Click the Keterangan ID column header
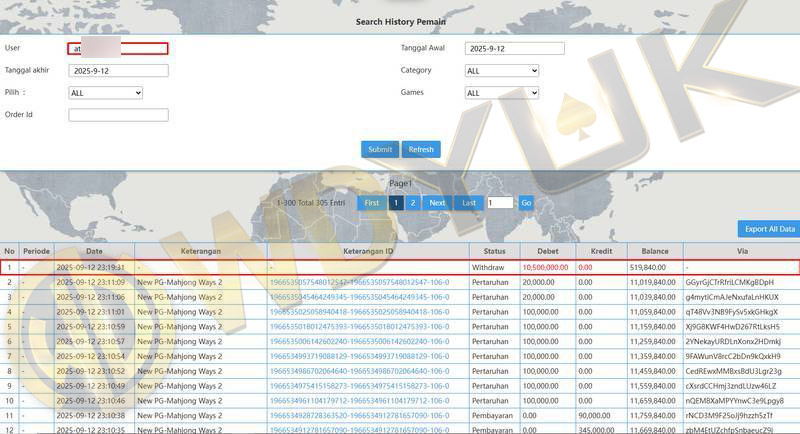This screenshot has height=434, width=800. click(x=368, y=251)
